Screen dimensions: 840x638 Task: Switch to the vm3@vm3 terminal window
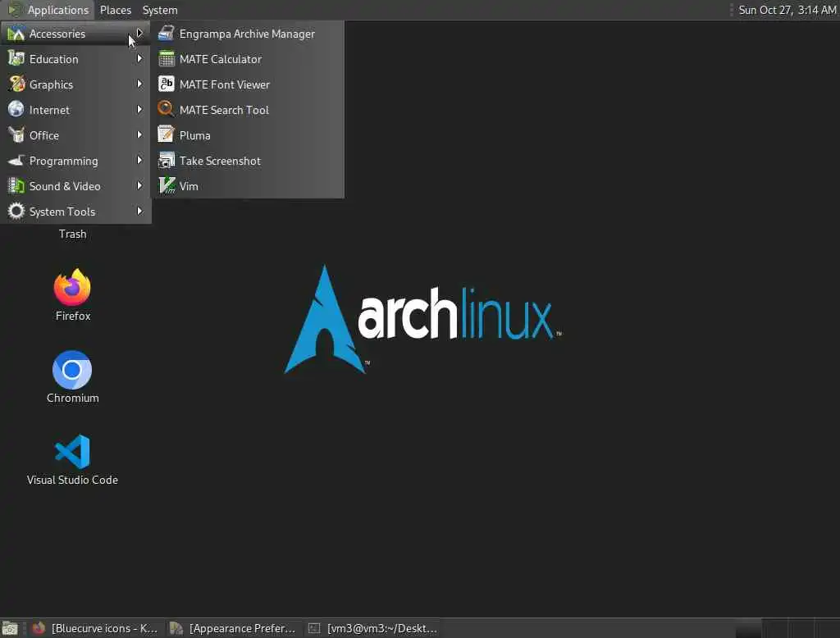tap(373, 628)
